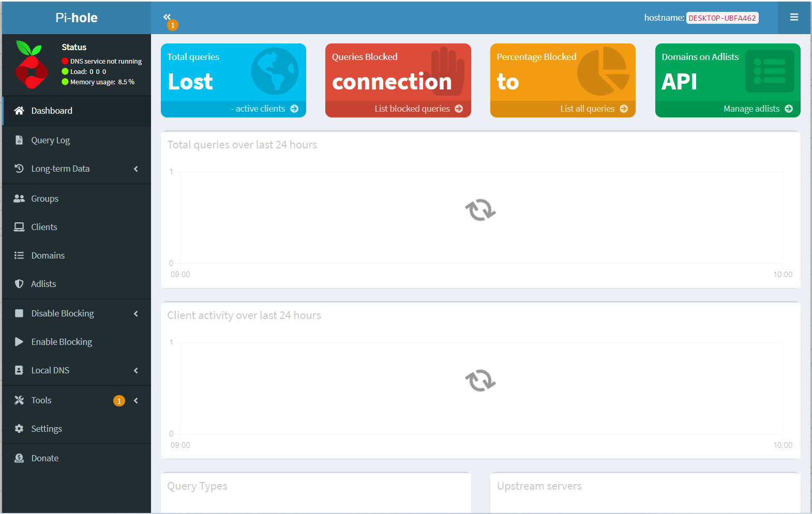Screen dimensions: 812x514
Task: Click the Adlists shield icon
Action: click(19, 284)
